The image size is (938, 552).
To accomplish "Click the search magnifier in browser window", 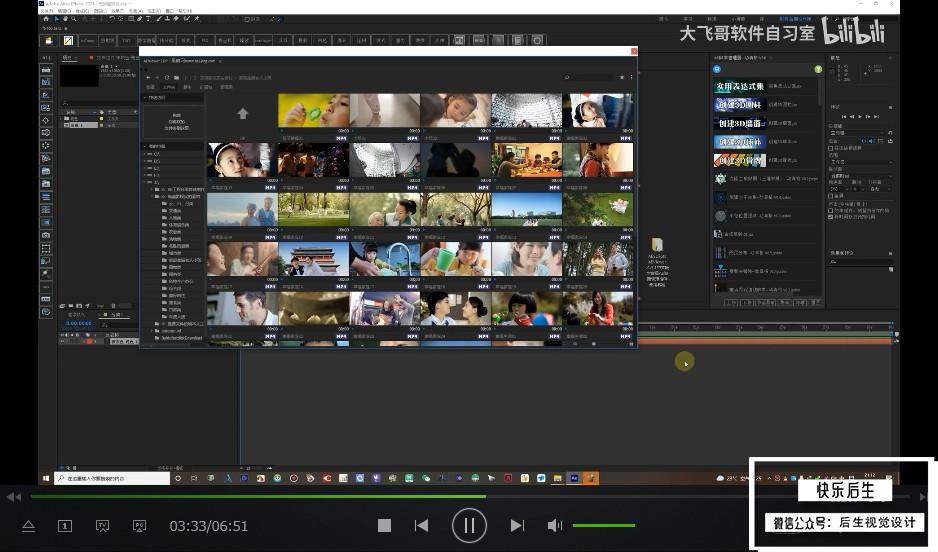I will point(567,77).
